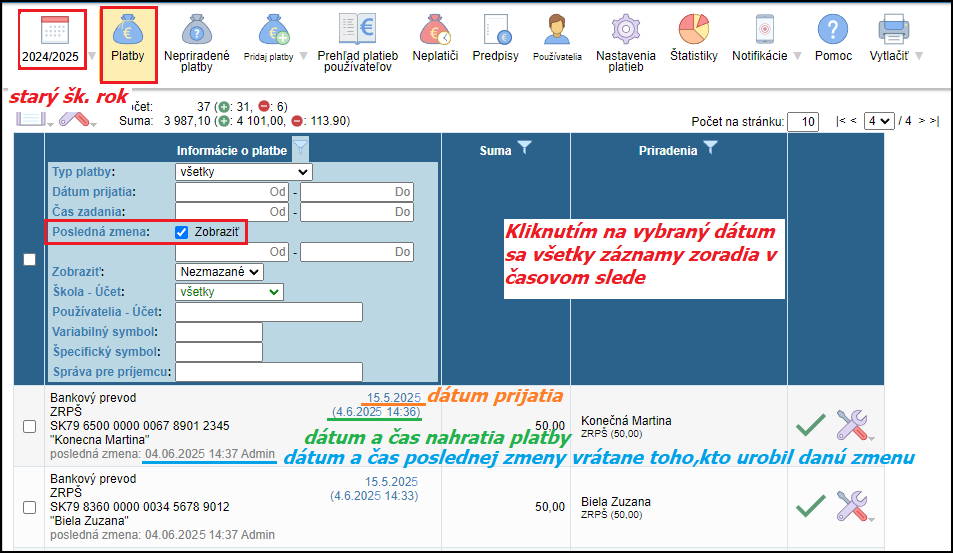Click the Suma column filter funnel

pos(524,149)
